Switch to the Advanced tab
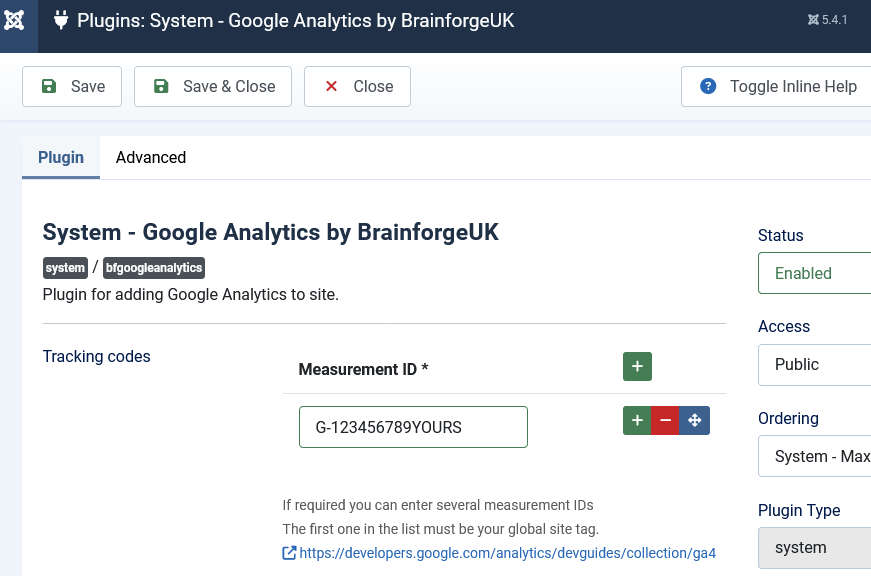The height and width of the screenshot is (576, 871). click(151, 158)
